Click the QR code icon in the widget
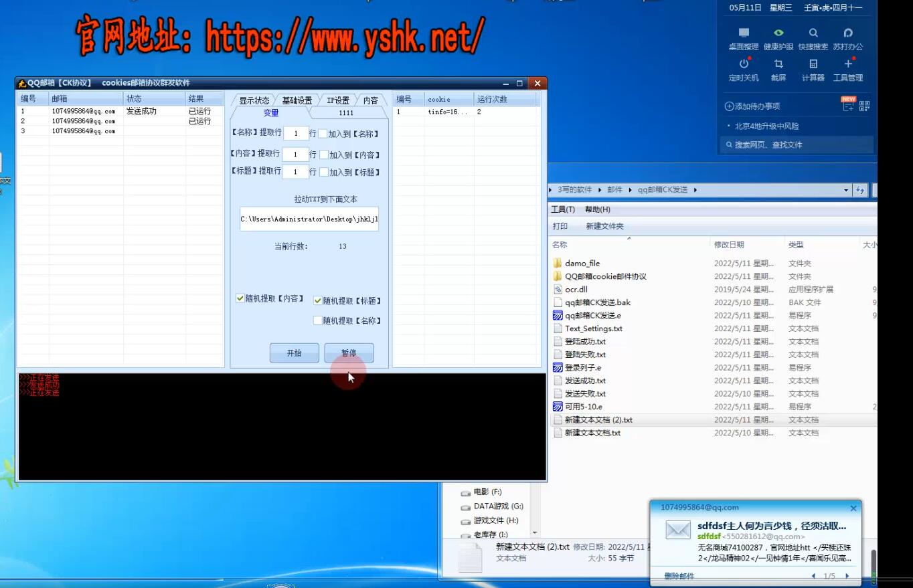 point(864,106)
